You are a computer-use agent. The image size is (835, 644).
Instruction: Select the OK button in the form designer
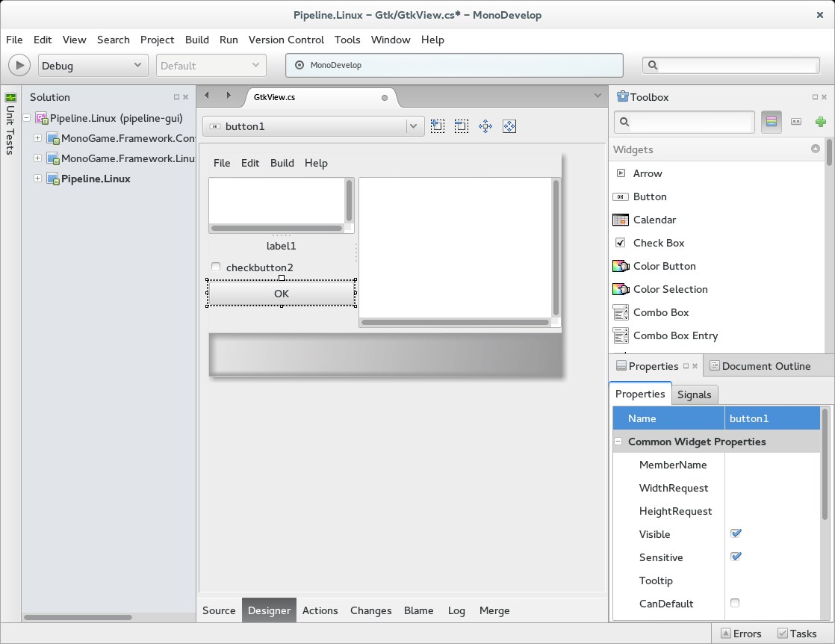(281, 294)
